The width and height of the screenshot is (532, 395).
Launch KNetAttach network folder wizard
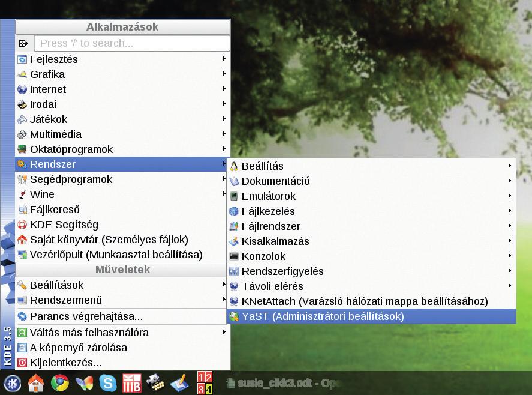point(371,301)
